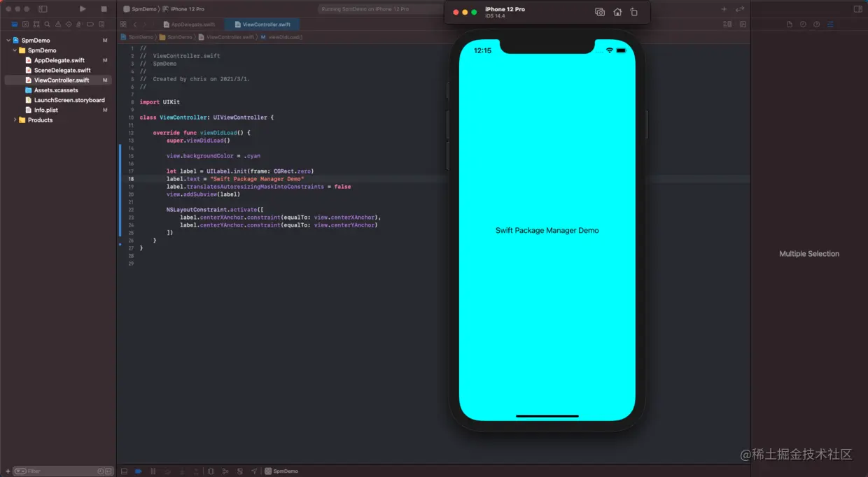This screenshot has height=477, width=868.
Task: Toggle the inspectors panel at top right
Action: click(x=857, y=9)
